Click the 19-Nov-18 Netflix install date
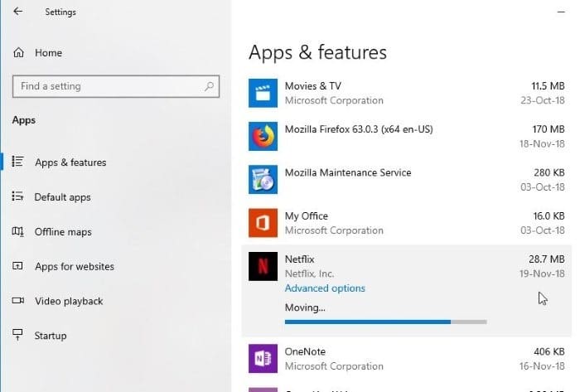Image resolution: width=580 pixels, height=392 pixels. point(542,273)
